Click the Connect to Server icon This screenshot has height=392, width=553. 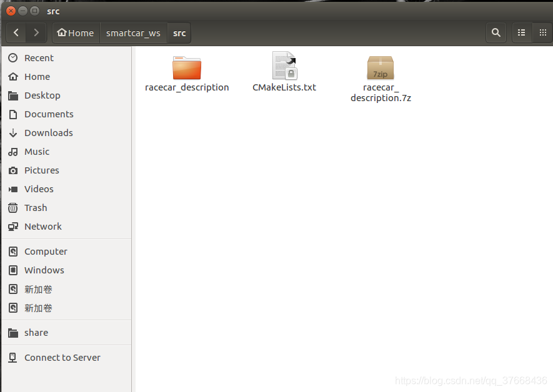click(12, 358)
